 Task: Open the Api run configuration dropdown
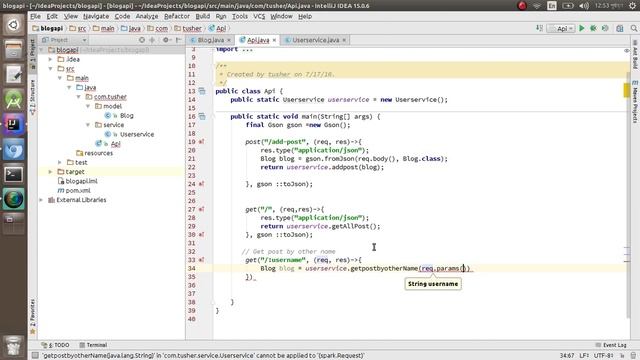tap(561, 28)
